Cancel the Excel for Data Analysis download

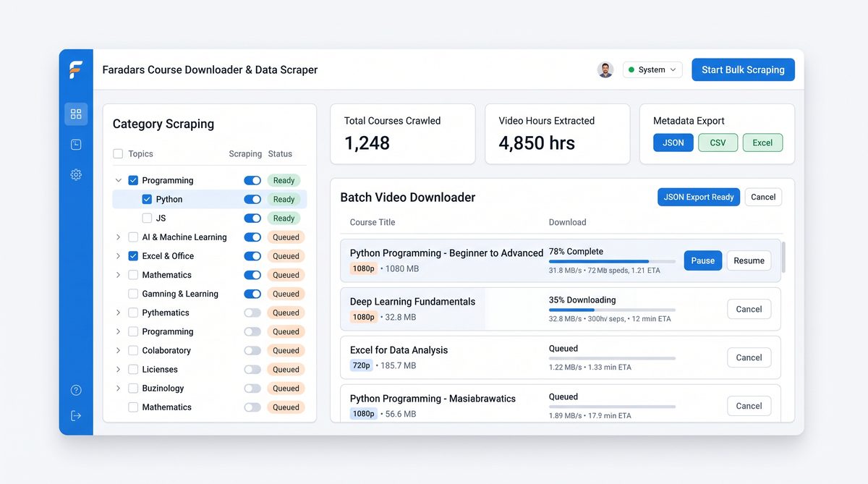click(749, 357)
